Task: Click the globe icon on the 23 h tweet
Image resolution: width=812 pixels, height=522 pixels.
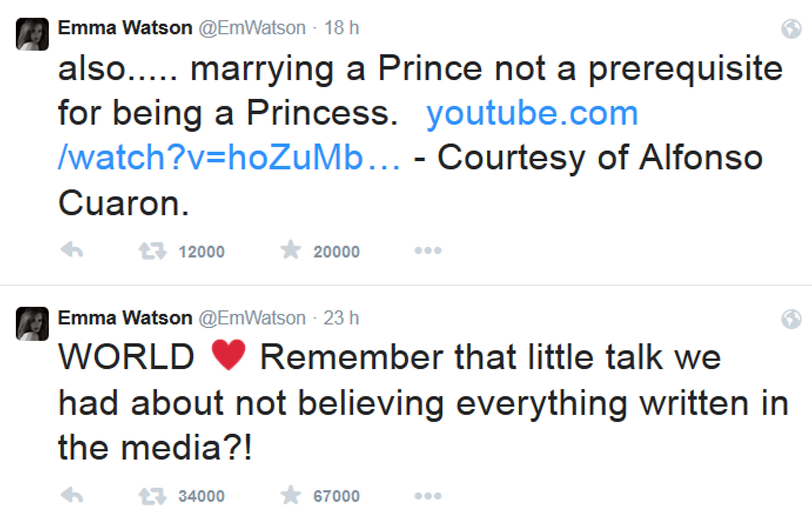Action: (x=791, y=319)
